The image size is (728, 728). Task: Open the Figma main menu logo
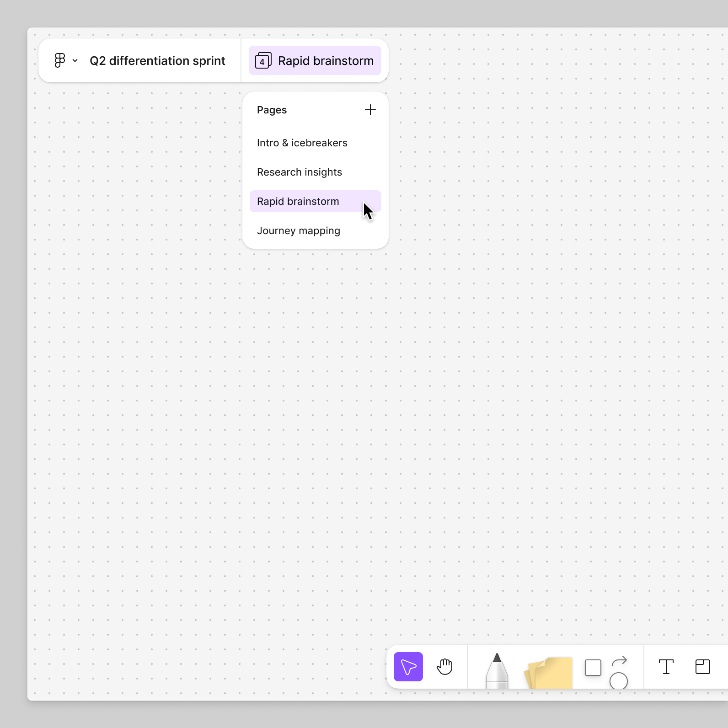[59, 60]
